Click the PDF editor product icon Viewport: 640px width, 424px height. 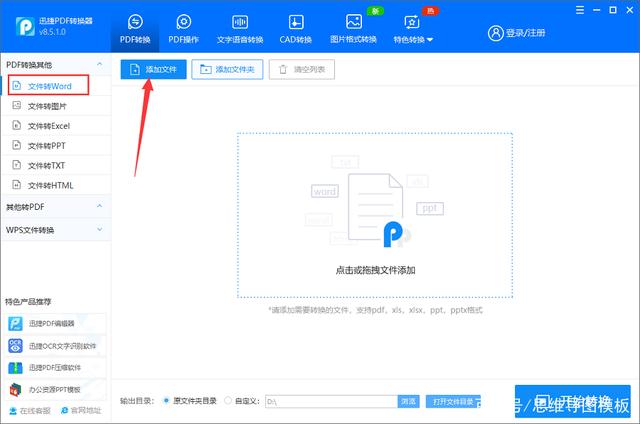click(16, 324)
